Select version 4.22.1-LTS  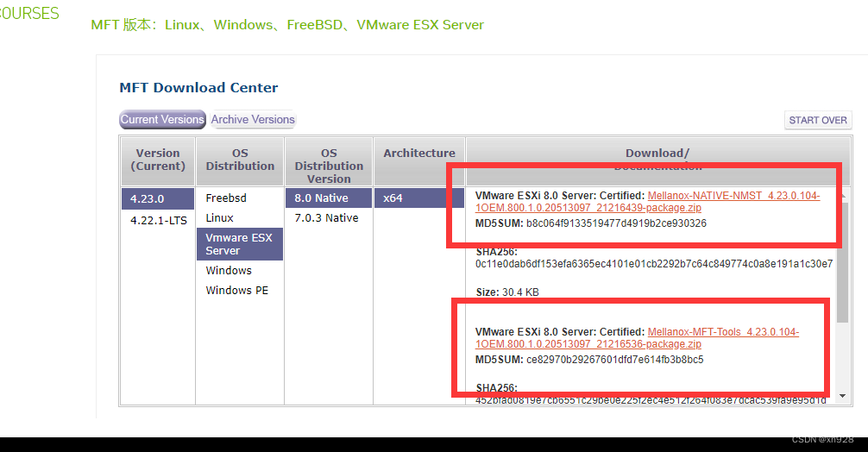[x=158, y=220]
